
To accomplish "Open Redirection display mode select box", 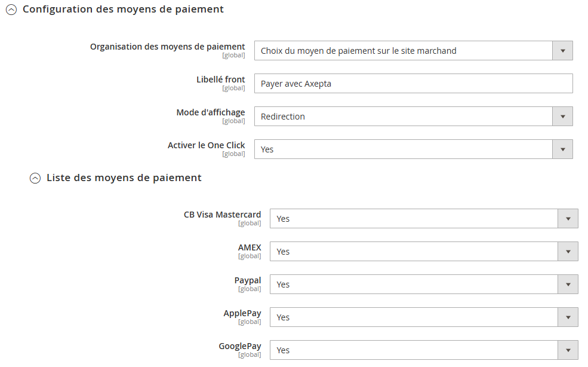I will 413,117.
